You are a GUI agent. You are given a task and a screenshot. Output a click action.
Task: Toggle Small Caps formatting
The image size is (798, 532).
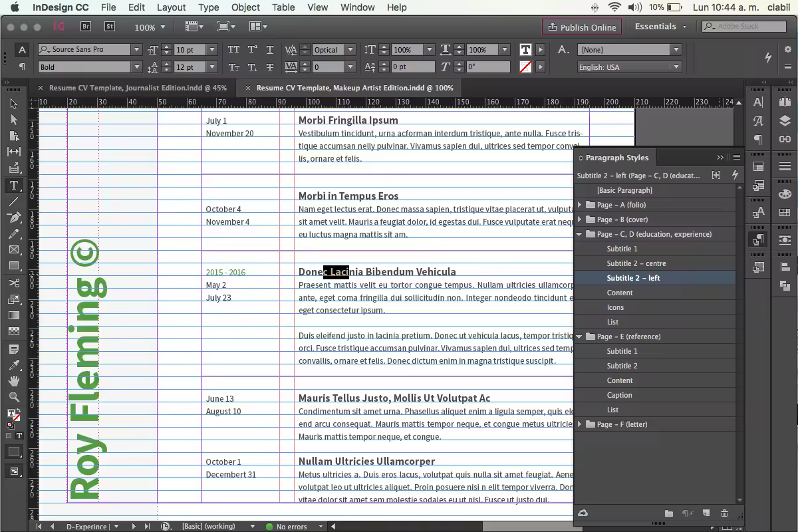[233, 67]
